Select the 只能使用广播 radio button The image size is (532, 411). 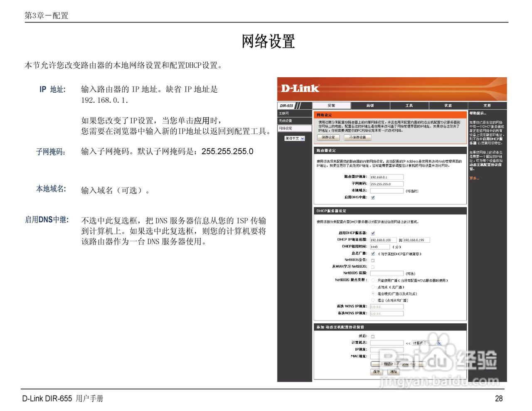[x=373, y=281]
